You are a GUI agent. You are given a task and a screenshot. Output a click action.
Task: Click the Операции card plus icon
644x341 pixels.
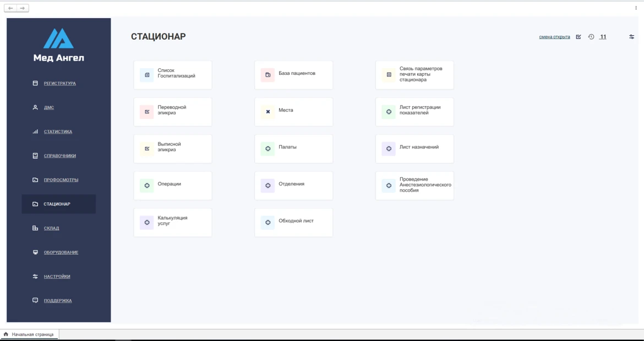(x=146, y=186)
